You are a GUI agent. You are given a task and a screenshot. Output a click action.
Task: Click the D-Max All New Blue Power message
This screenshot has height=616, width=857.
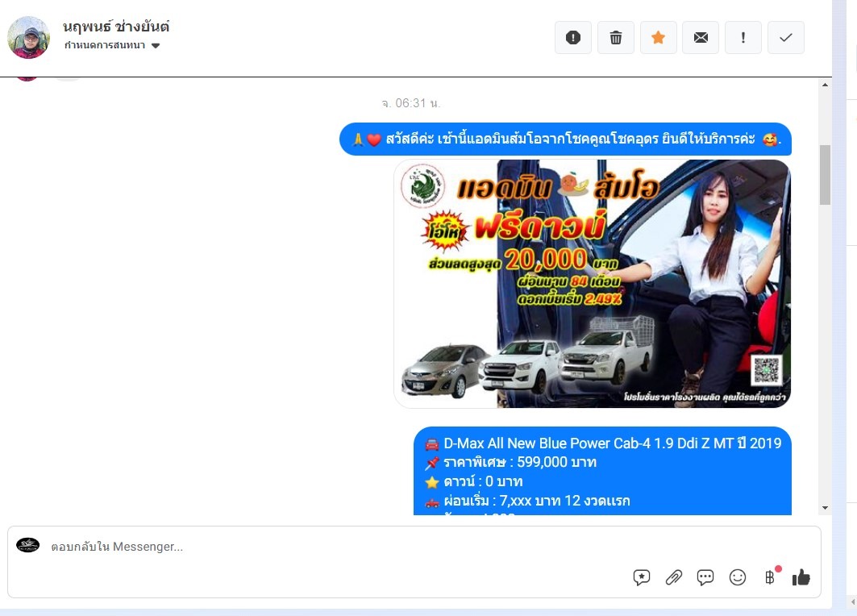click(x=602, y=471)
